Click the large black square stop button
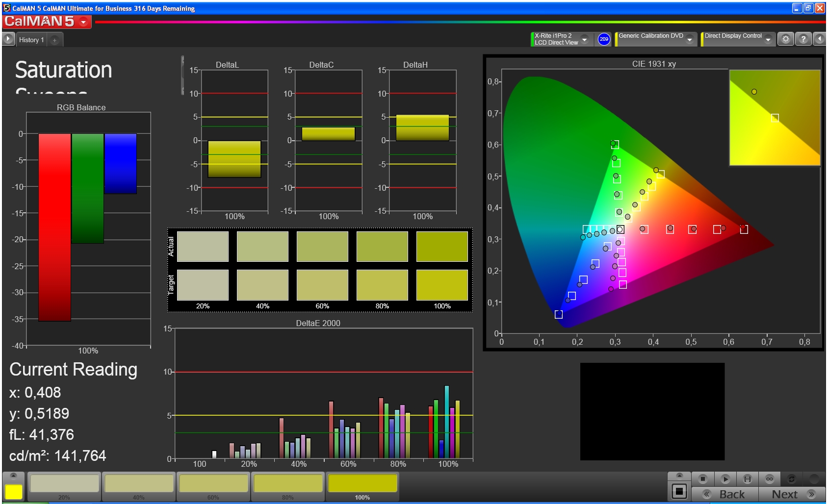 click(679, 491)
